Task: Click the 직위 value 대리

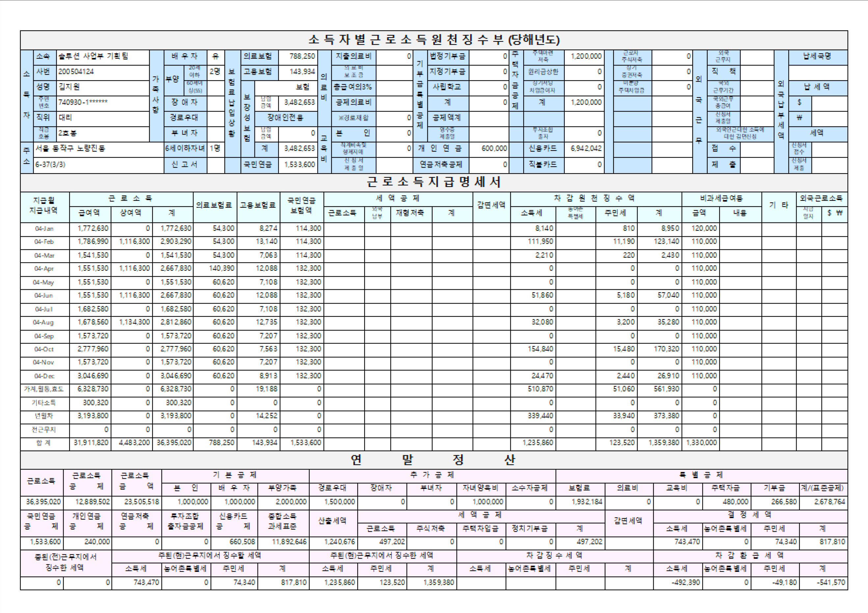Action: click(65, 118)
